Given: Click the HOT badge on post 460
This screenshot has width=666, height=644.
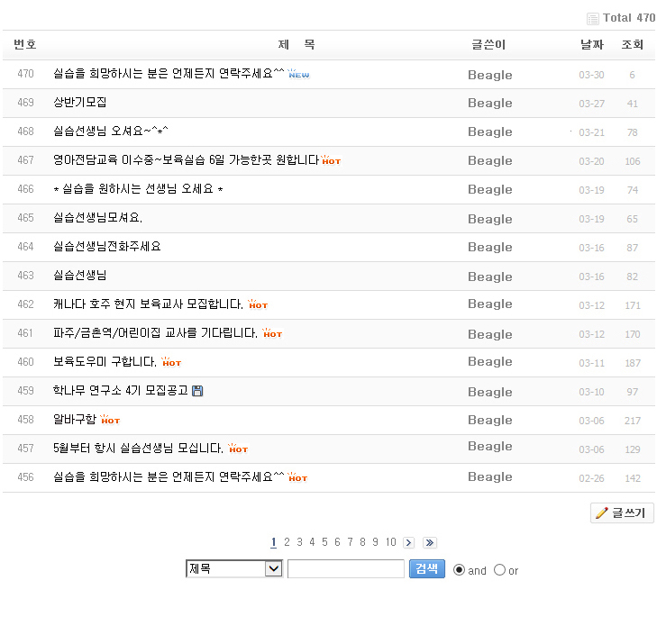Looking at the screenshot, I should point(171,362).
